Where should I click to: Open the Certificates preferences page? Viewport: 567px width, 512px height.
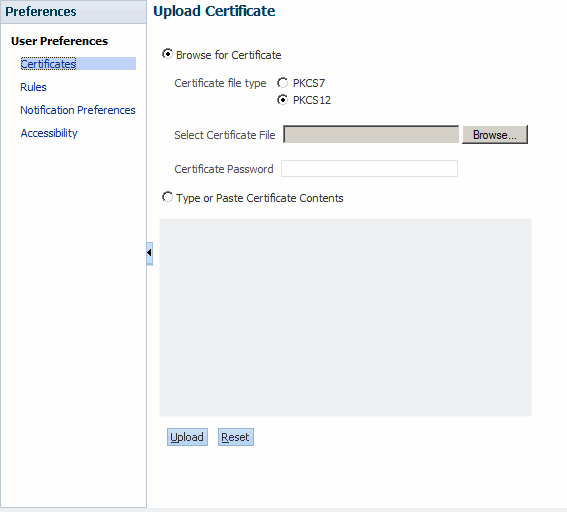[48, 64]
